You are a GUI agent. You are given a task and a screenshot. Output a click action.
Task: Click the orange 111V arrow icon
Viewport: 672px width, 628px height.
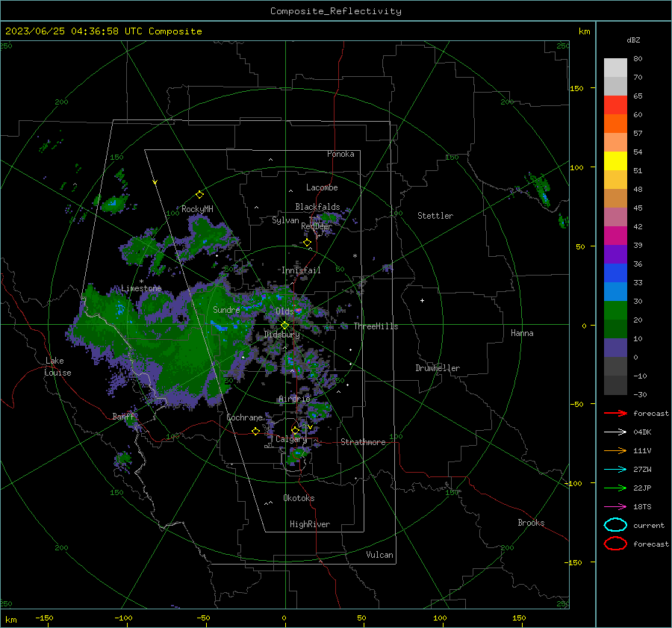pyautogui.click(x=615, y=450)
